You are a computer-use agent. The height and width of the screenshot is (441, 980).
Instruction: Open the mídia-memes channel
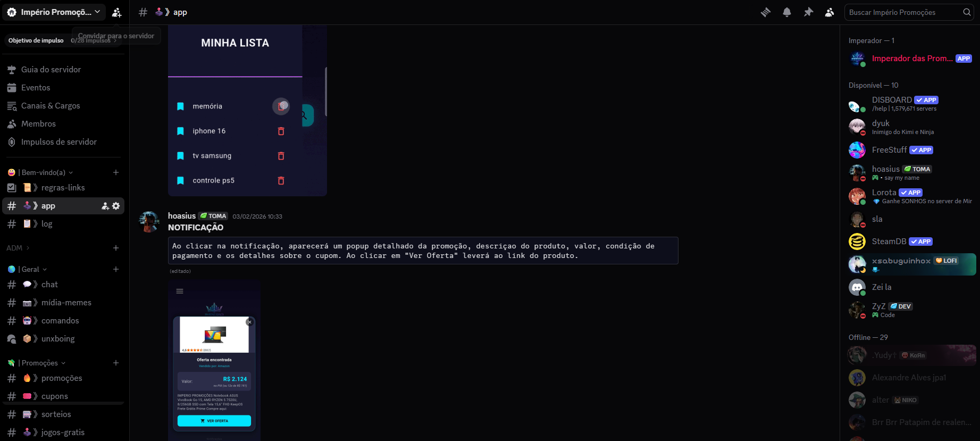tap(63, 303)
